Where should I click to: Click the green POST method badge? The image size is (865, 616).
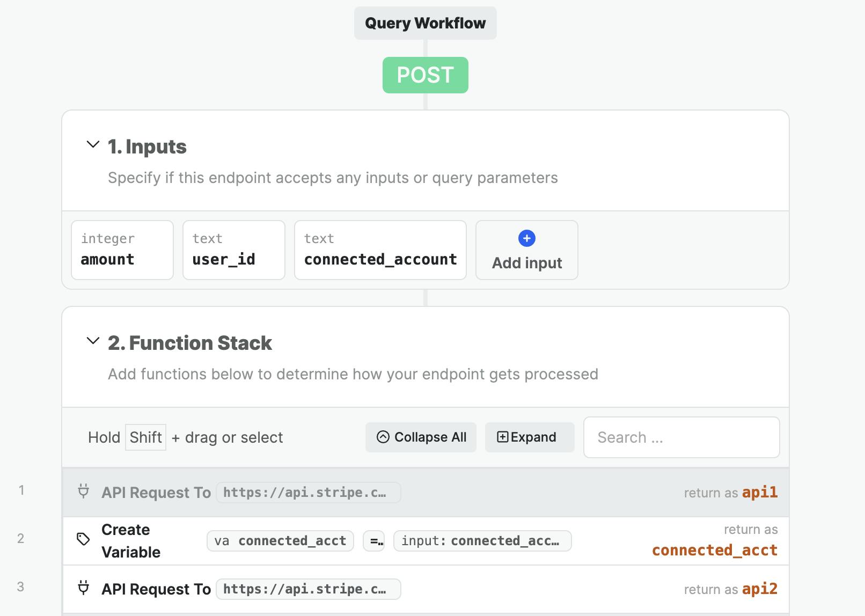pyautogui.click(x=425, y=75)
